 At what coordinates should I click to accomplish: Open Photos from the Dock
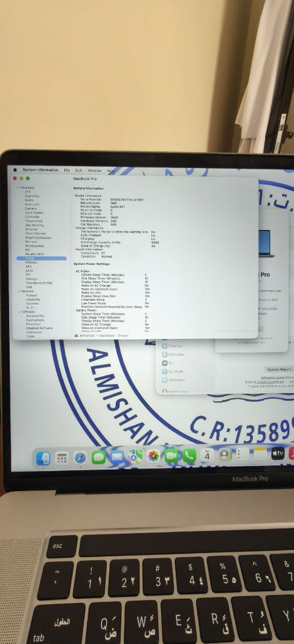tap(154, 456)
